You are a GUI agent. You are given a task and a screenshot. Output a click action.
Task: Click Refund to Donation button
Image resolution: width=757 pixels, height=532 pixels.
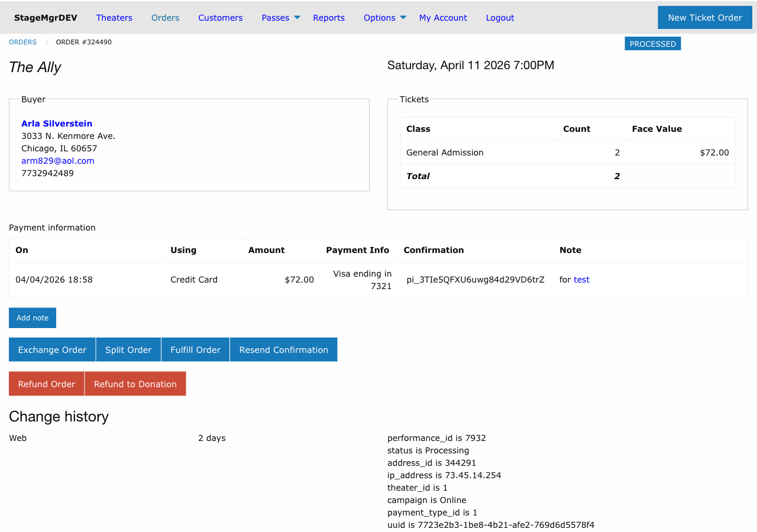(135, 384)
